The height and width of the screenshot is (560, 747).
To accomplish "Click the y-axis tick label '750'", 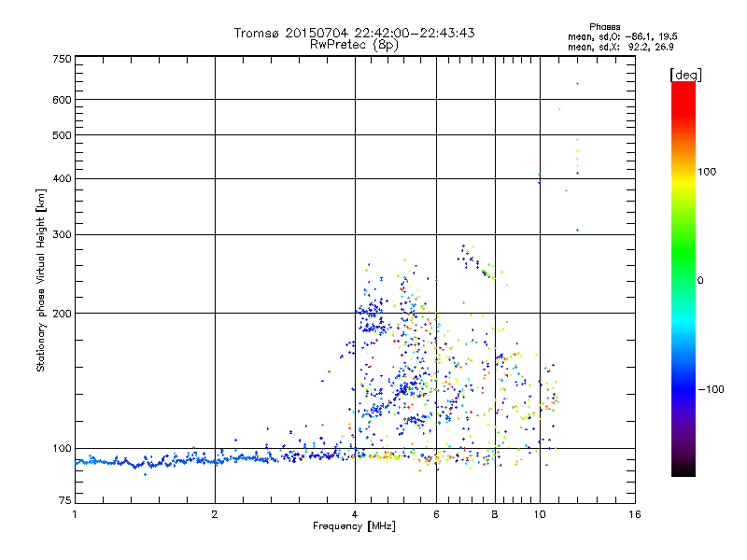I will (x=62, y=59).
